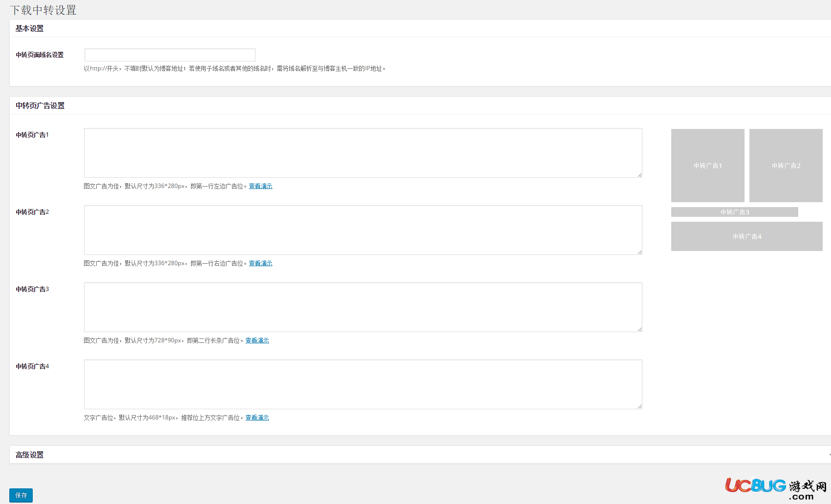
Task: Click the 中转页广告3 label
Action: [32, 289]
